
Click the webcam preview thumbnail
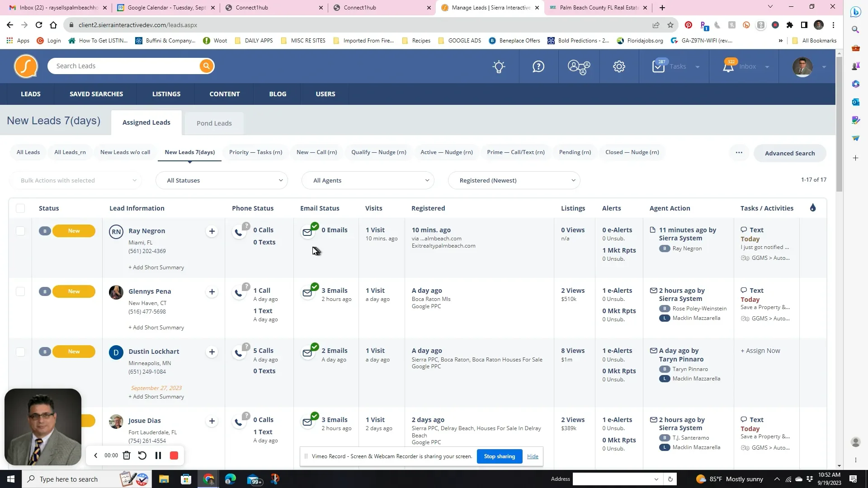[43, 427]
